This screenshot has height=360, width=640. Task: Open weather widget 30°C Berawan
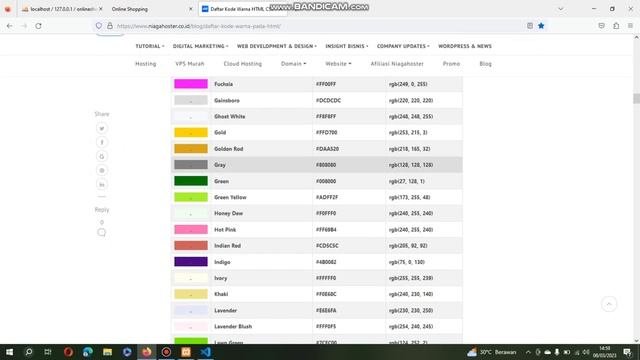[492, 352]
